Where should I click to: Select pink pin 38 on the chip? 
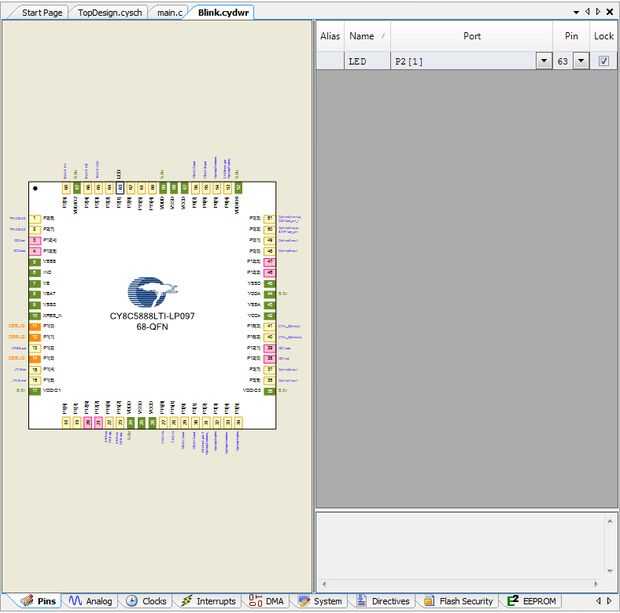coord(269,359)
